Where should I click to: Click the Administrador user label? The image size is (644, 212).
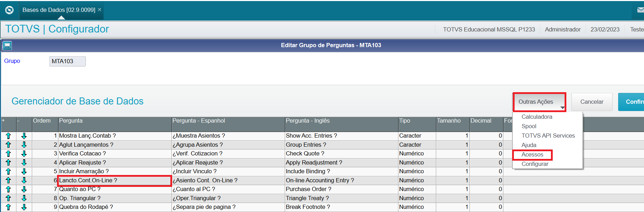tap(562, 29)
